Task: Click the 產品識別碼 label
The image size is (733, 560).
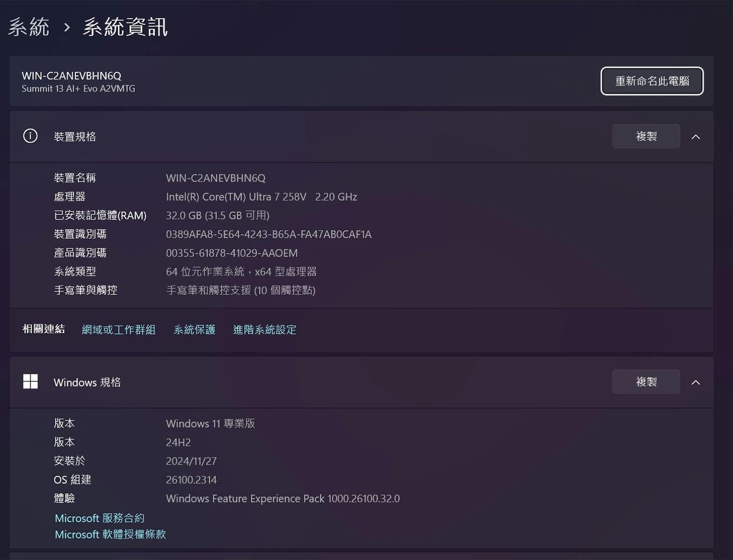Action: 80,254
